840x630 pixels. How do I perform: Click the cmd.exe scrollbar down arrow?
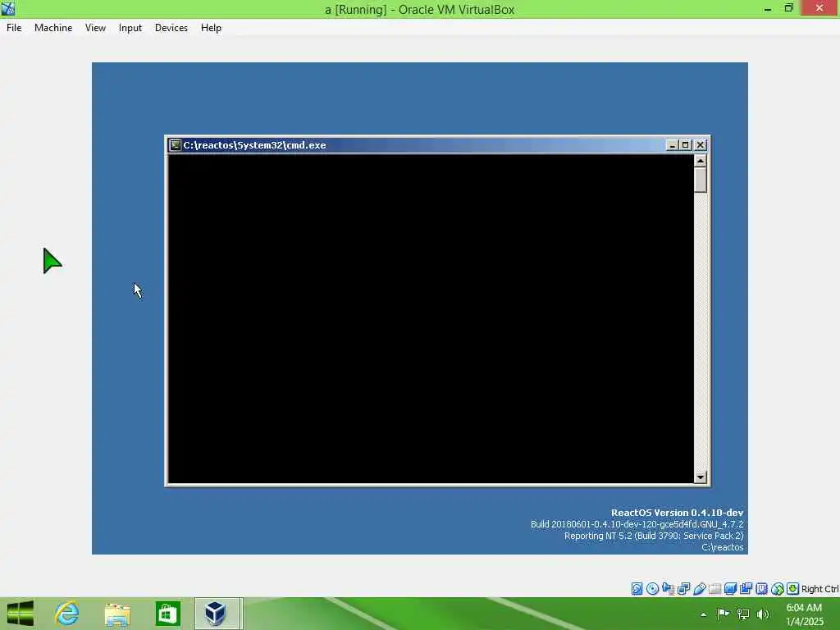pyautogui.click(x=701, y=477)
